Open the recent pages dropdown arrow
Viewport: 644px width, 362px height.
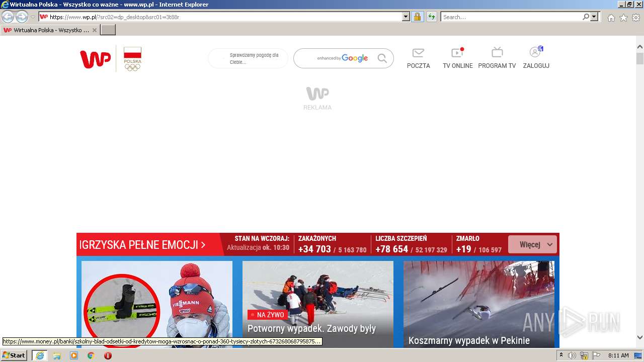point(33,17)
